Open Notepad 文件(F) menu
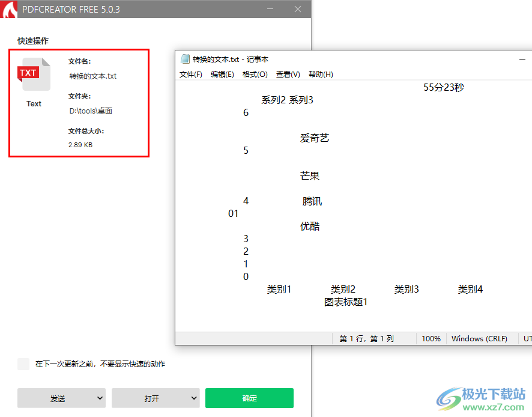Viewport: 532px width, 417px height. (191, 74)
